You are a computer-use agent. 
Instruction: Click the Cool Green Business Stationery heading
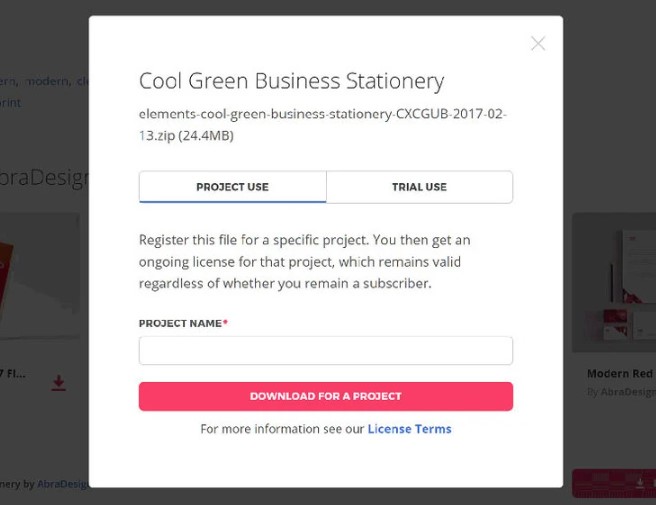[x=292, y=81]
